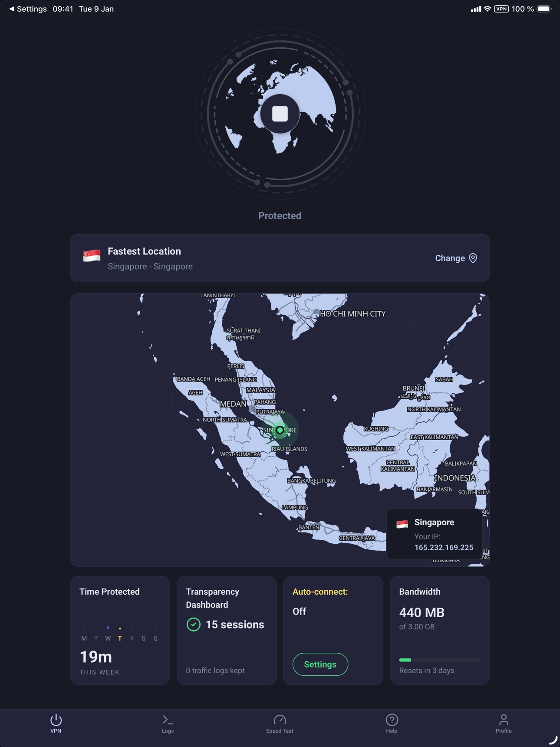Image resolution: width=560 pixels, height=747 pixels.
Task: Tap the 19m this week value
Action: click(x=96, y=657)
